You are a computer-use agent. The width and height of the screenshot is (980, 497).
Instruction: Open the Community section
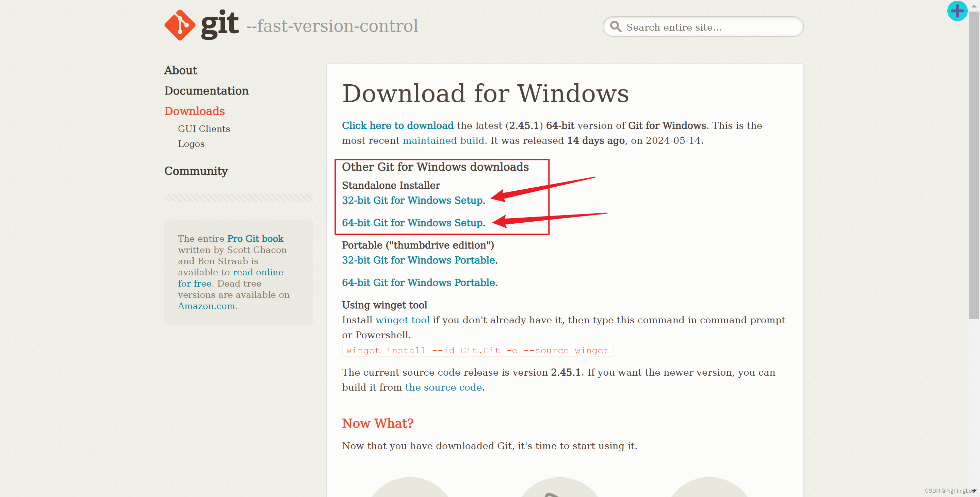[196, 171]
